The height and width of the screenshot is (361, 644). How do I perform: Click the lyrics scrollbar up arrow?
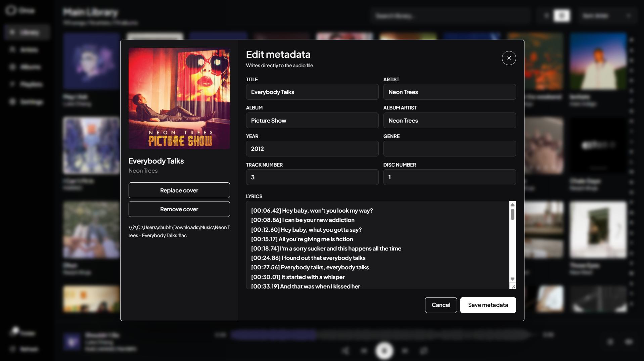[x=512, y=205]
